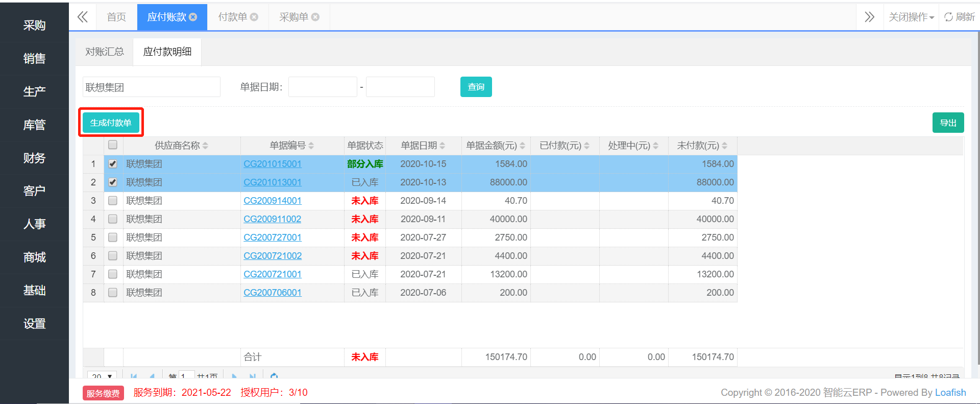
Task: Select the 应付款明细 sub-tab
Action: [x=167, y=52]
